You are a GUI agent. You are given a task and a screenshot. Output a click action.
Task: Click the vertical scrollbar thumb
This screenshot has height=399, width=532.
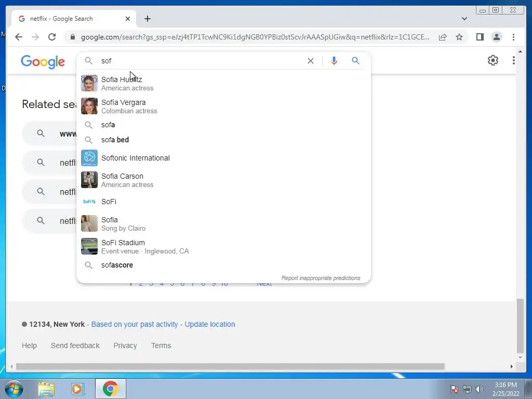coord(520,326)
